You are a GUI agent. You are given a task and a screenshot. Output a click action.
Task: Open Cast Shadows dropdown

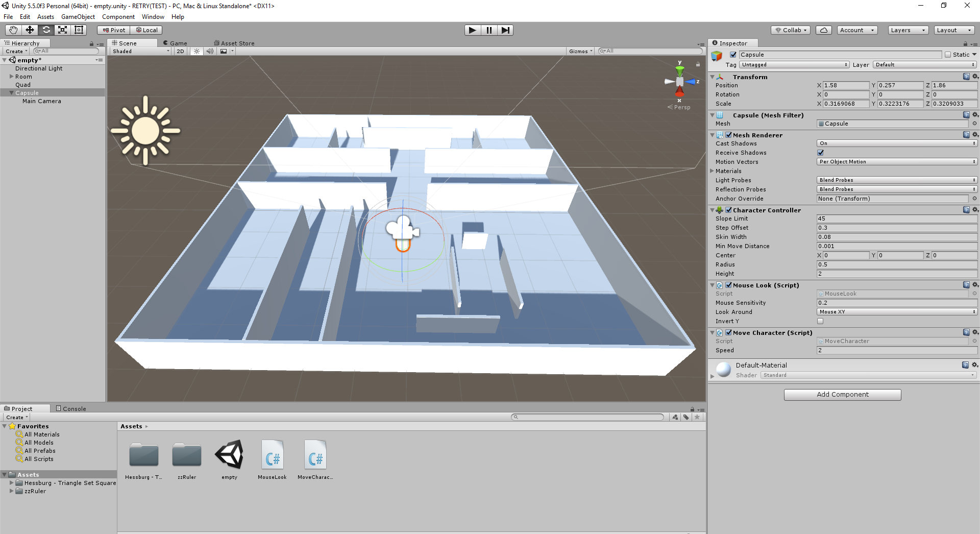897,143
